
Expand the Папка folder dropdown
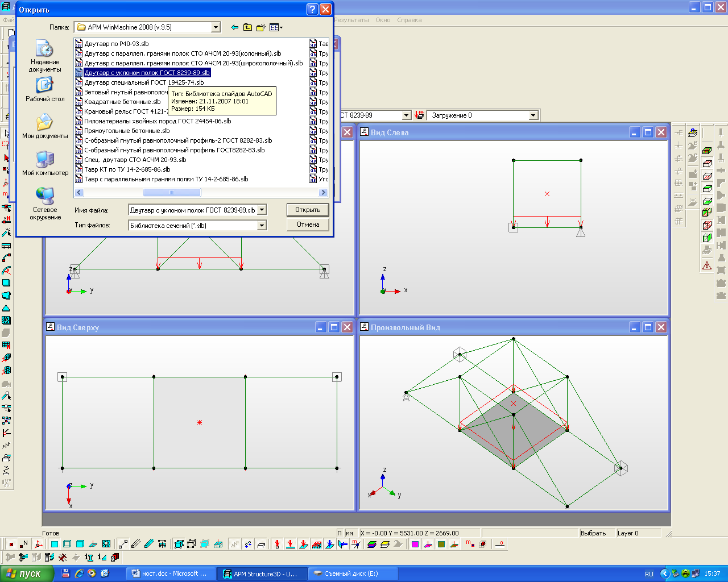tap(216, 27)
